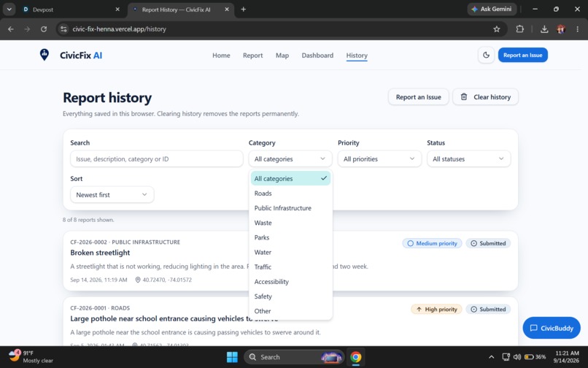Choose Parks in the category list
The height and width of the screenshot is (368, 588).
[290, 237]
